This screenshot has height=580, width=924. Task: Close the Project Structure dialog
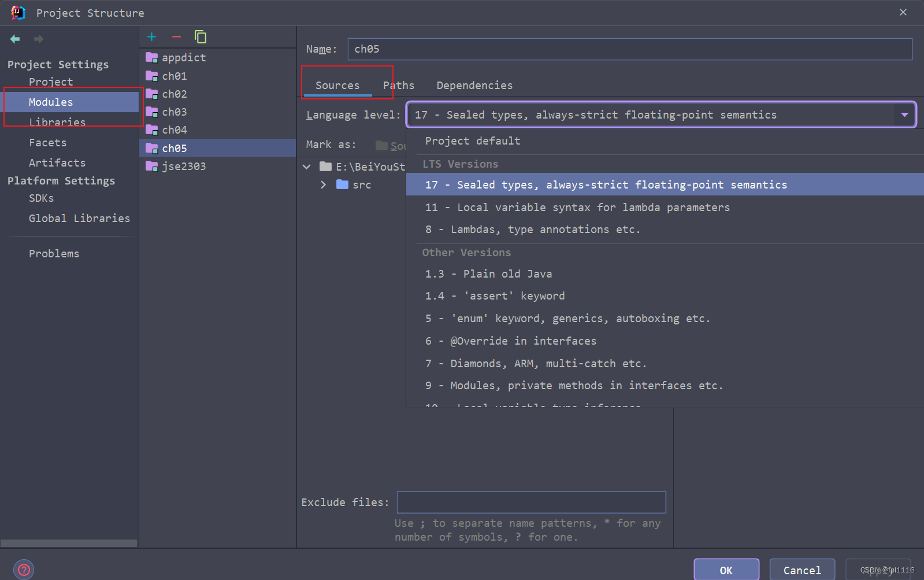click(903, 12)
